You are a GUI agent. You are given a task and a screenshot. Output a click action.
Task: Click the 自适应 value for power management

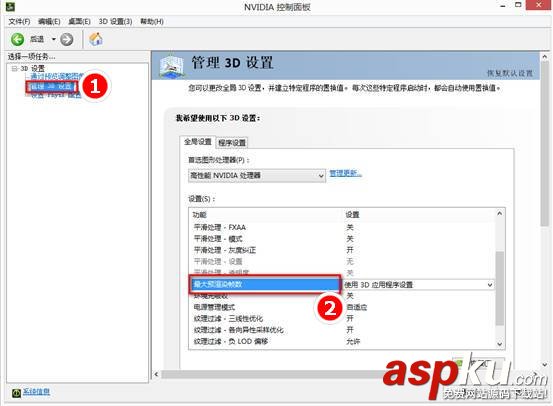(357, 307)
